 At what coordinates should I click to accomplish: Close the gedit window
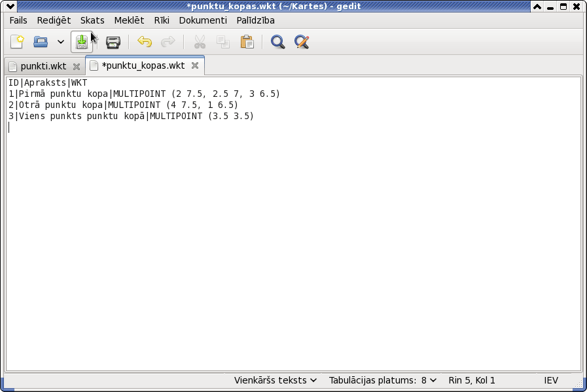[x=577, y=7]
